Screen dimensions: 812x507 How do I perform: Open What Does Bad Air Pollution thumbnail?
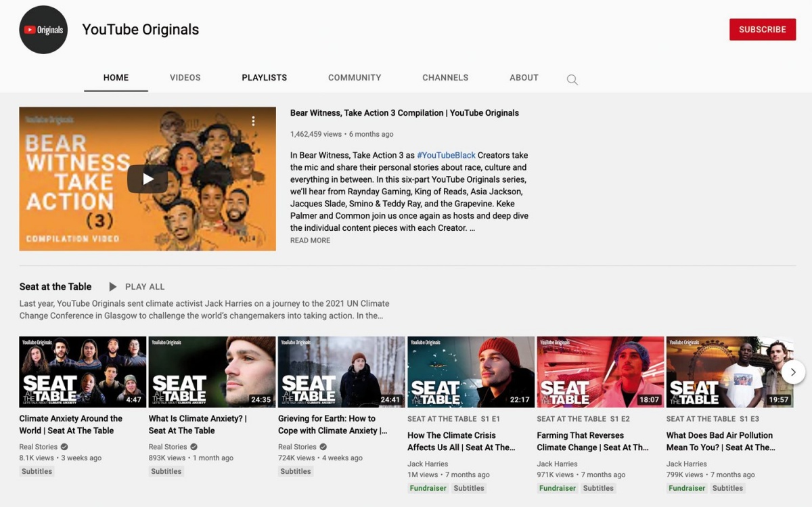point(729,372)
